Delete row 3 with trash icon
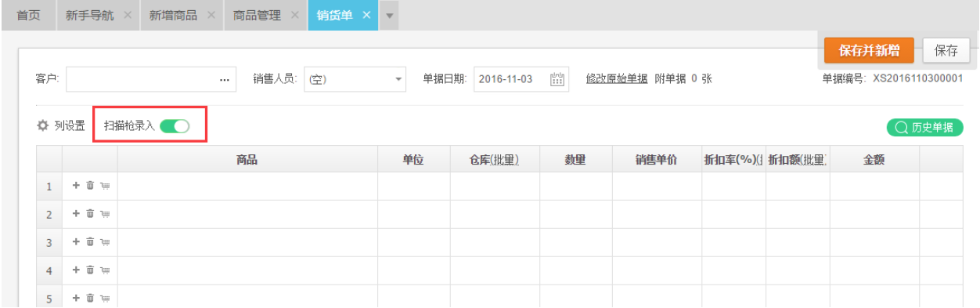This screenshot has width=980, height=308. click(x=90, y=242)
